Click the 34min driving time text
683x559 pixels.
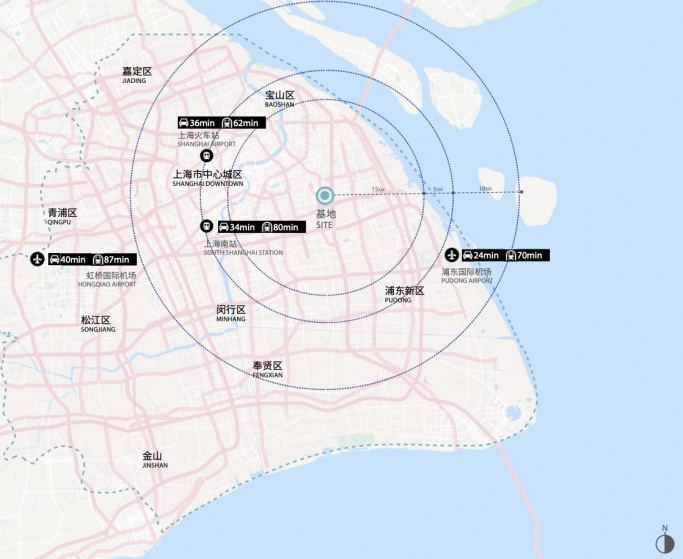click(x=242, y=227)
